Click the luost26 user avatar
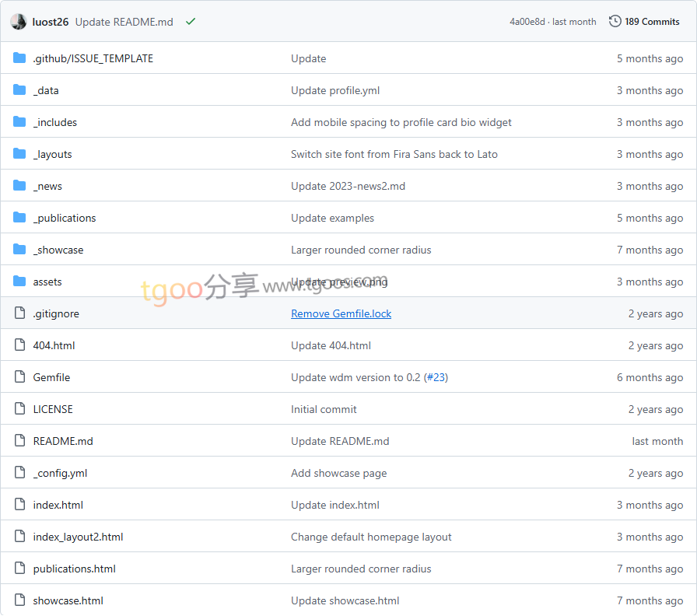Image resolution: width=697 pixels, height=616 pixels. (19, 22)
